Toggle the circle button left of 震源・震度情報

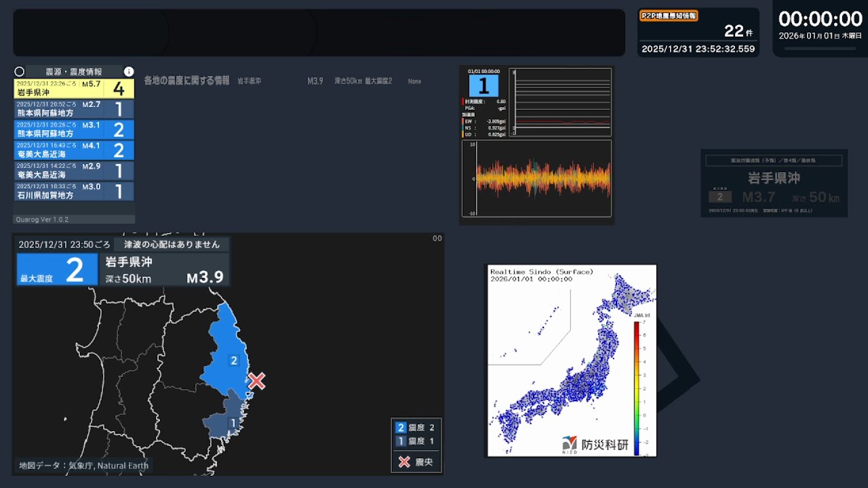coord(19,71)
